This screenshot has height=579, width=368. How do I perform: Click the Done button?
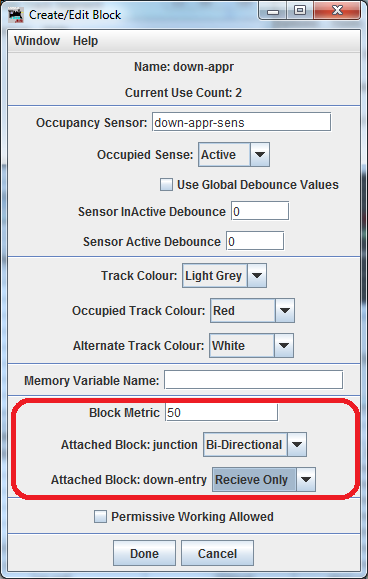tap(144, 553)
